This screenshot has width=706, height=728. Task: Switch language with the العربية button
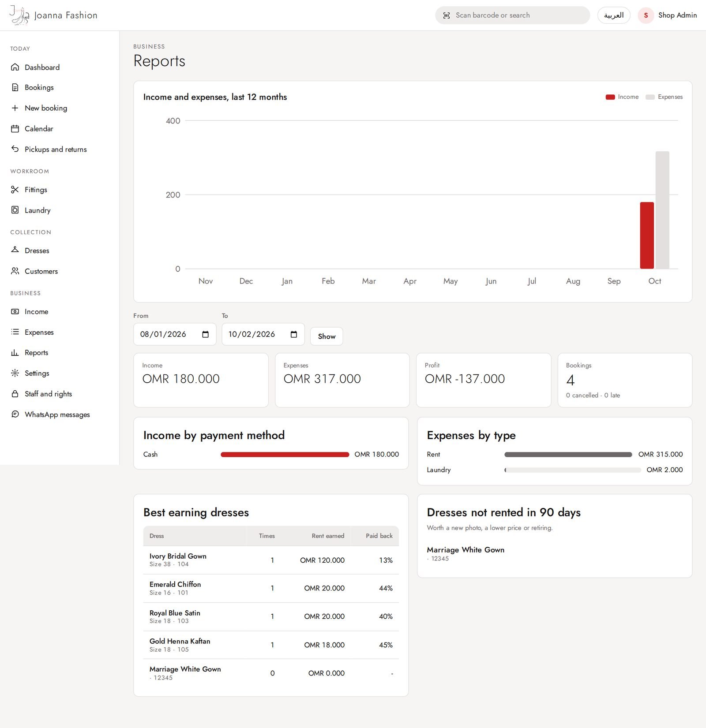click(614, 15)
